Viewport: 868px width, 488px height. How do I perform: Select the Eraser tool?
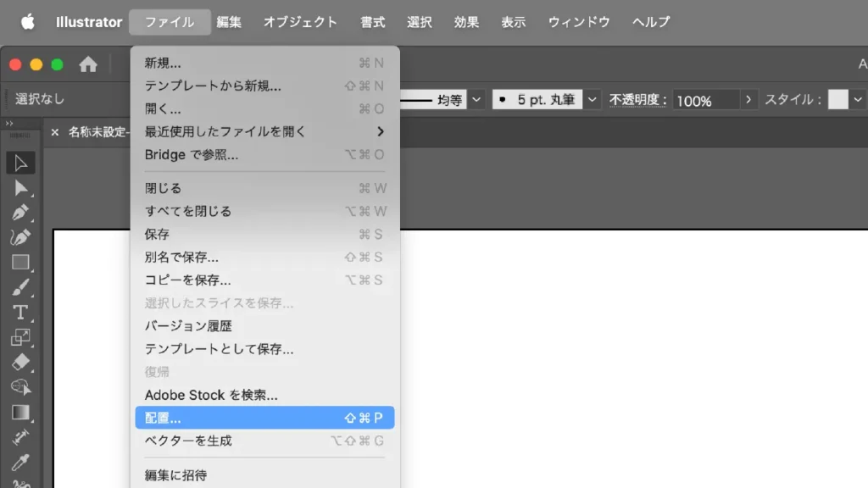[21, 363]
